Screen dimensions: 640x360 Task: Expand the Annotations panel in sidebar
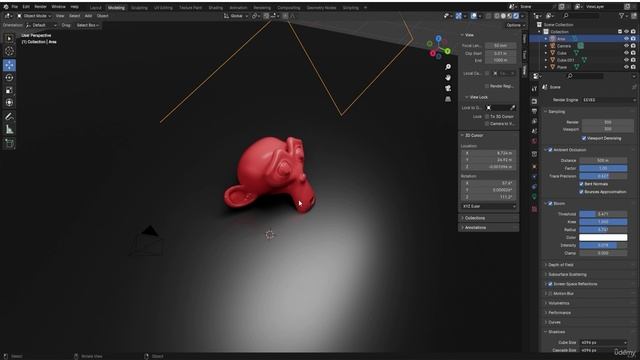pyautogui.click(x=475, y=227)
